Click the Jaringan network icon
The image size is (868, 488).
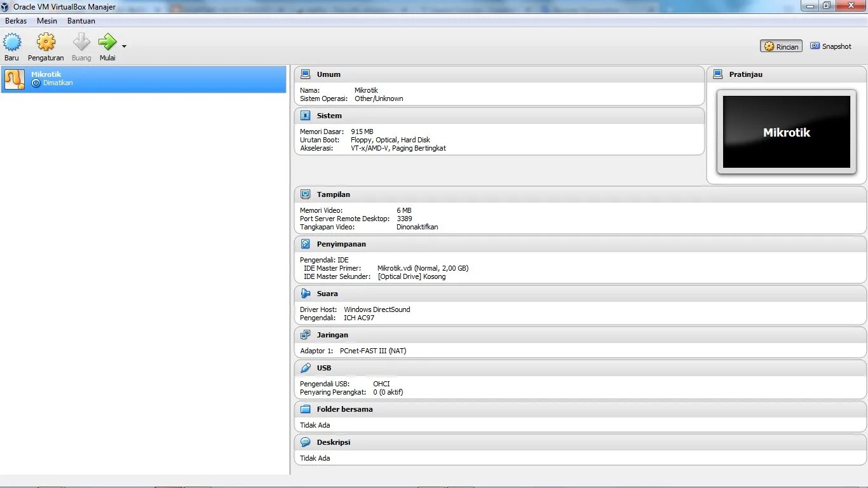306,335
